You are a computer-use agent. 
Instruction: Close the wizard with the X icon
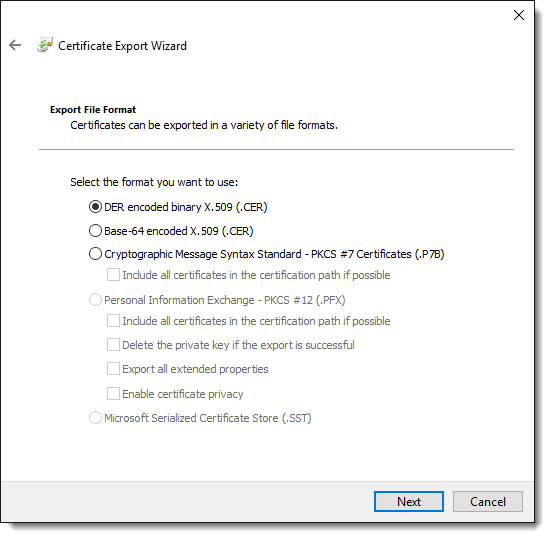coord(519,15)
